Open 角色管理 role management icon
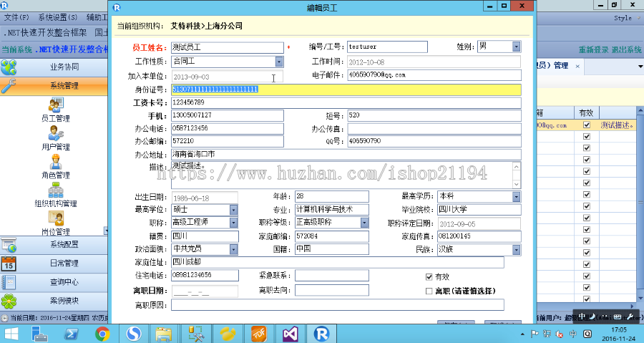 point(56,162)
